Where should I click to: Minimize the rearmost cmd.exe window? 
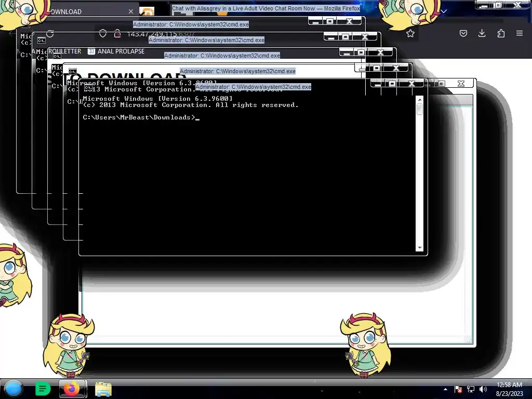point(315,21)
